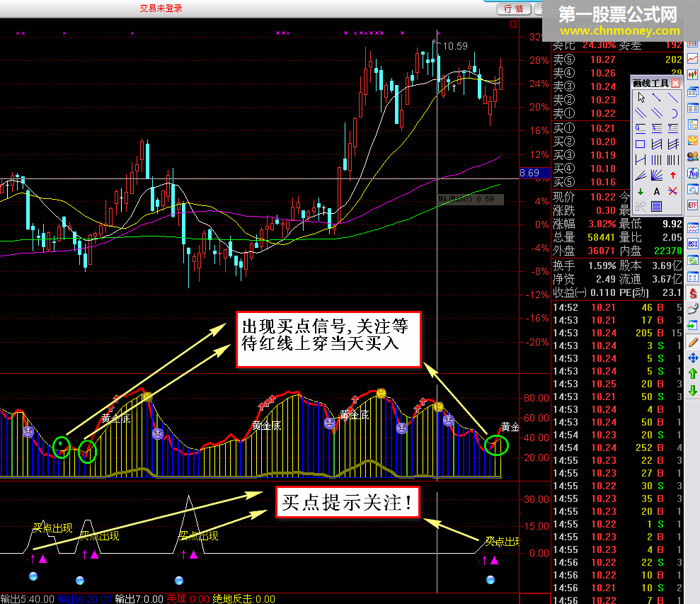Open the RSI indicator sidebar icon
Screen dimensions: 700x604
click(693, 244)
